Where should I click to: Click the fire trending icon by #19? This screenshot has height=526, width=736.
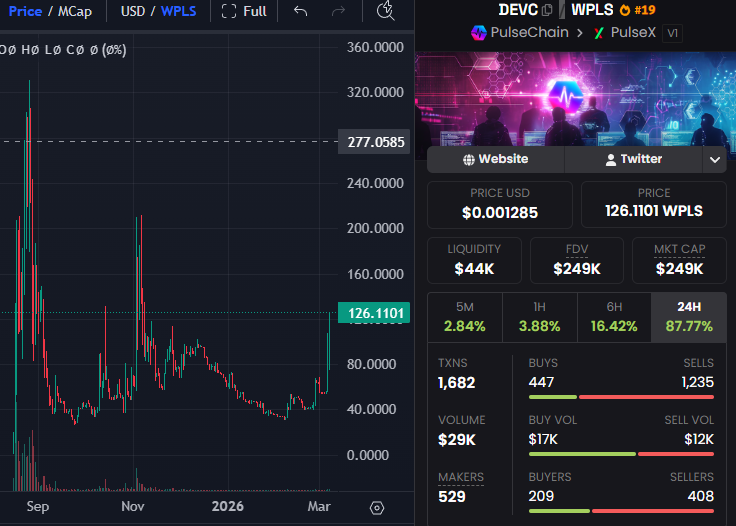625,10
